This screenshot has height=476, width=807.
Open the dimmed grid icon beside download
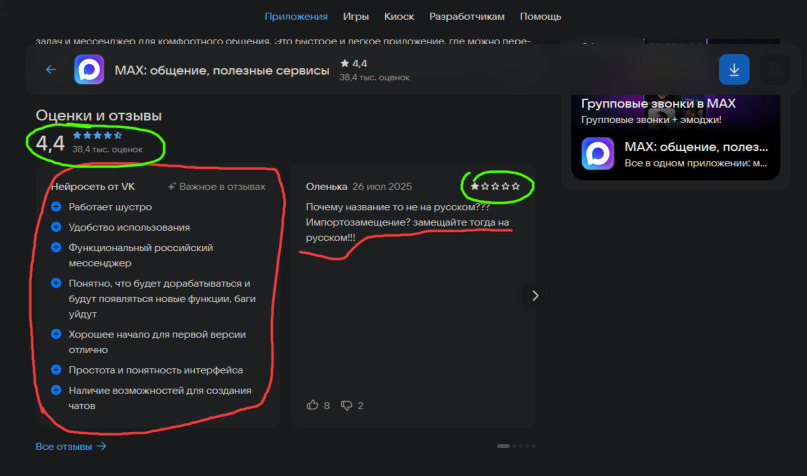pos(775,69)
